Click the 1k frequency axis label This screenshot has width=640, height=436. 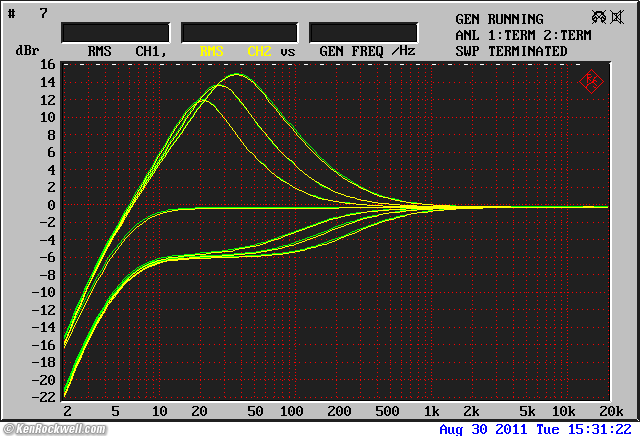pos(431,412)
